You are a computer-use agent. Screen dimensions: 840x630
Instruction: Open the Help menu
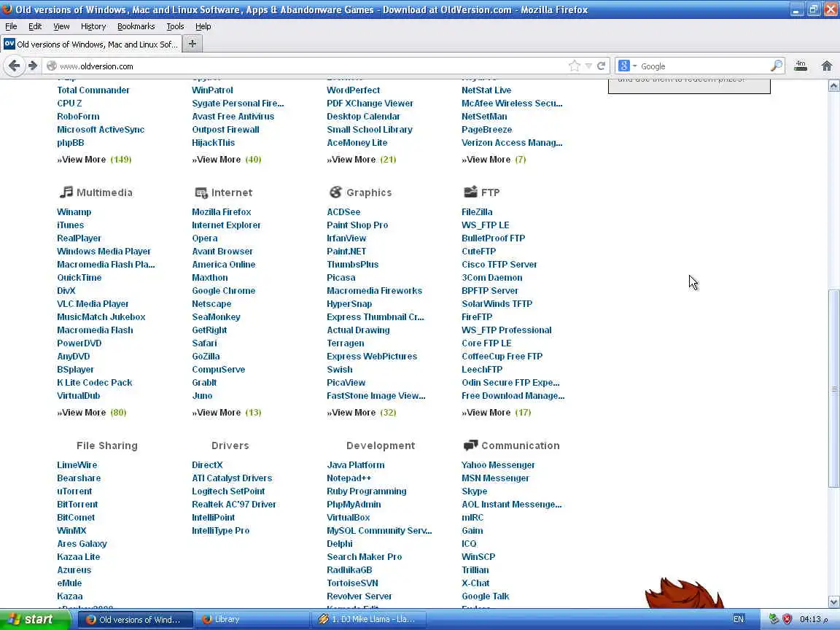point(203,26)
